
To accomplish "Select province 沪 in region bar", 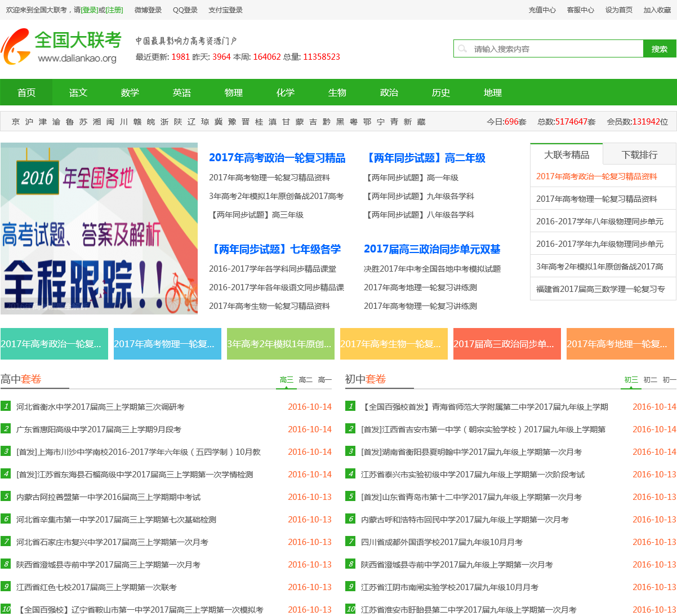I will click(x=29, y=122).
